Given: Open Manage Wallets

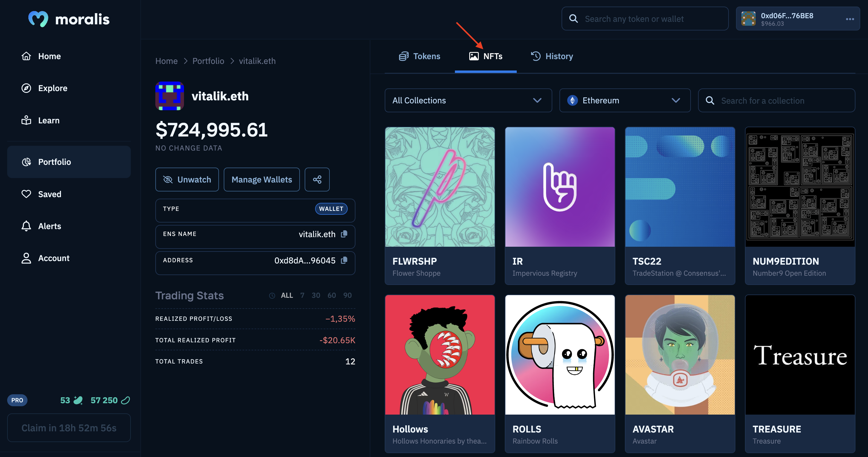Looking at the screenshot, I should pyautogui.click(x=262, y=180).
